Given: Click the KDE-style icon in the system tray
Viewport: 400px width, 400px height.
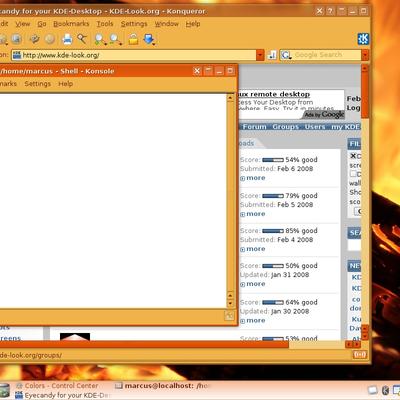Looking at the screenshot, I should click(x=386, y=390).
